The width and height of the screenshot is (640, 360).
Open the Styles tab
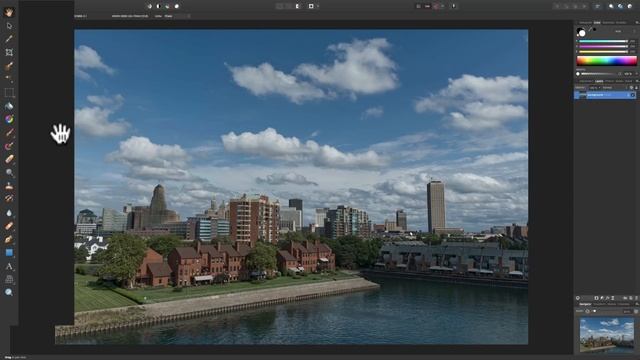619,81
